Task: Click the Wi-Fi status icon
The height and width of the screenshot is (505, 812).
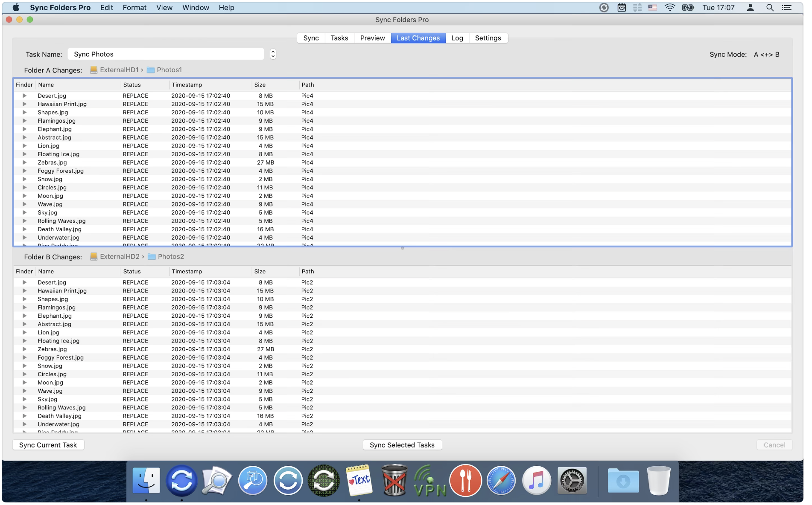Action: [x=670, y=8]
